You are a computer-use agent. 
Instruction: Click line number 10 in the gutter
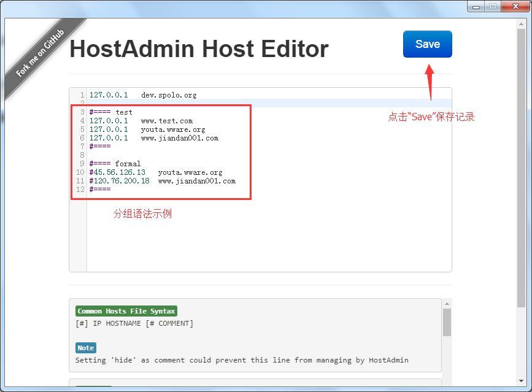80,172
